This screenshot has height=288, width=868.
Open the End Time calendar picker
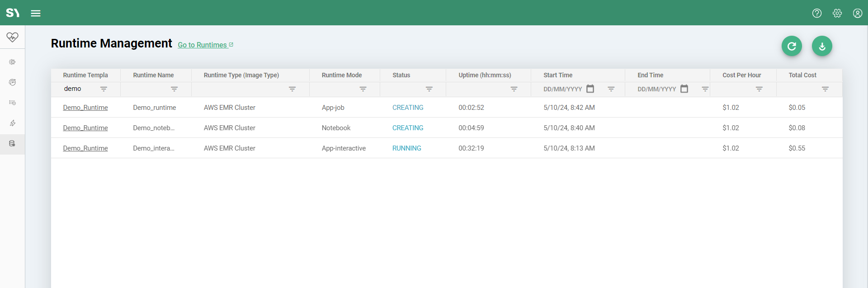684,89
